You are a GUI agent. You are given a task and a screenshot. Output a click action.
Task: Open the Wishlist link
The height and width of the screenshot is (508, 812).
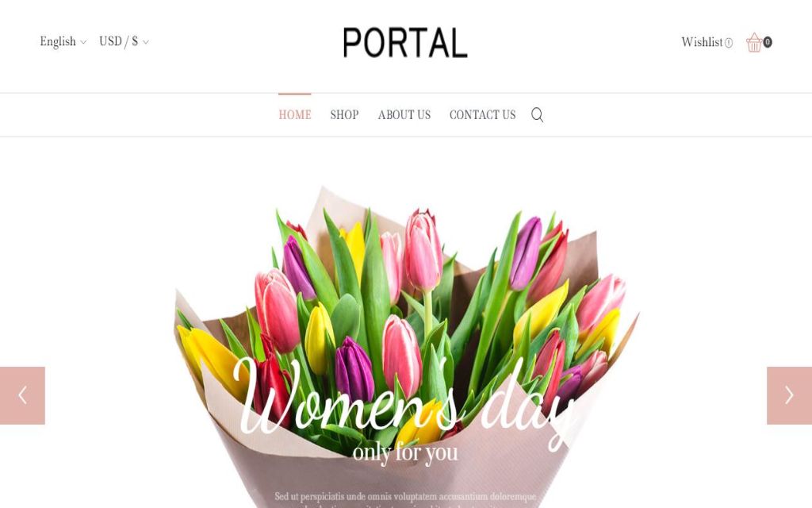point(702,42)
